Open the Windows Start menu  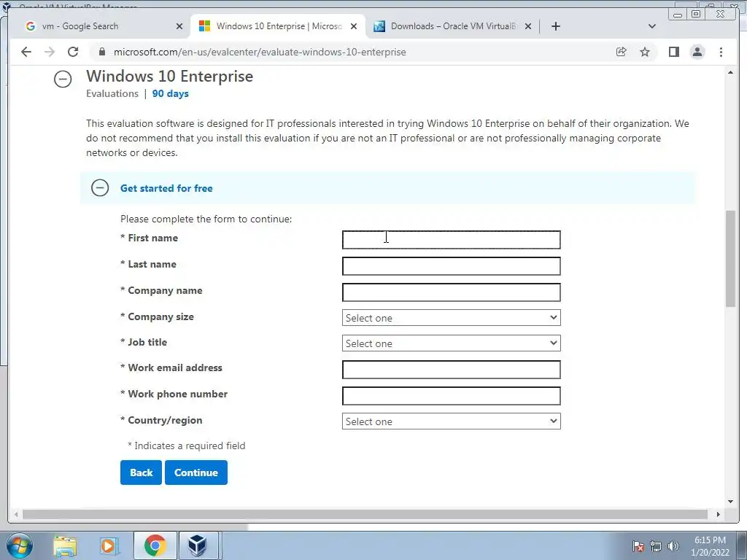[x=19, y=545]
